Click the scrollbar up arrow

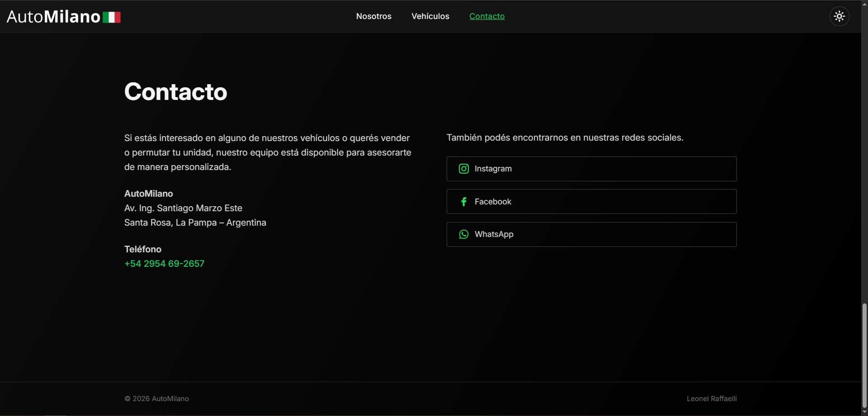(864, 4)
